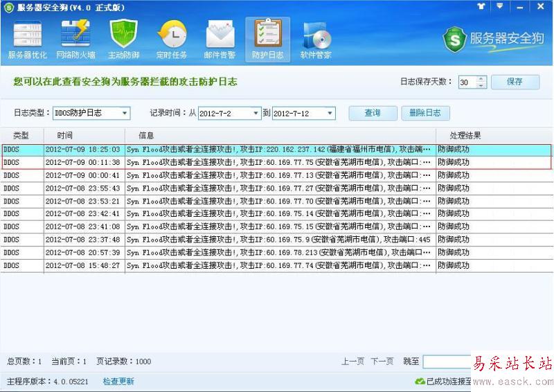Select log row dated 2012-07-08 23:41:08
554x392 pixels.
[276, 226]
